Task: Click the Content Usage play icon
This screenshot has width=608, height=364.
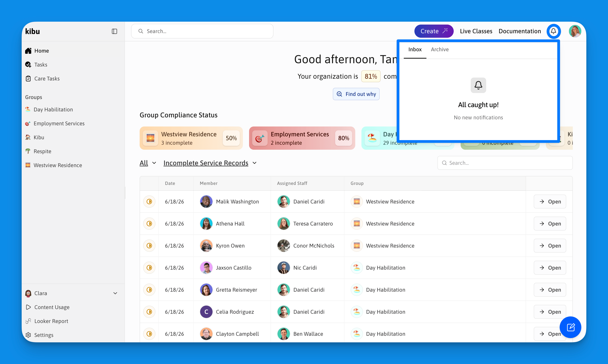Action: click(28, 307)
